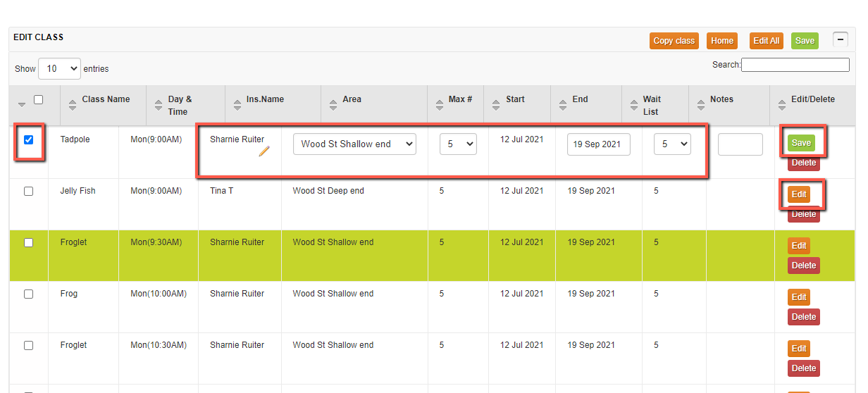Image resolution: width=868 pixels, height=393 pixels.
Task: Click the Edit All button
Action: [767, 41]
